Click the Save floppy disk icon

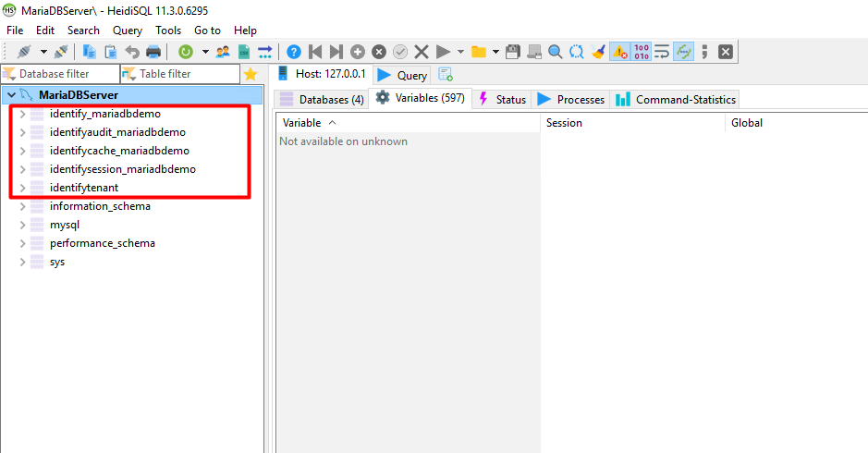point(513,52)
